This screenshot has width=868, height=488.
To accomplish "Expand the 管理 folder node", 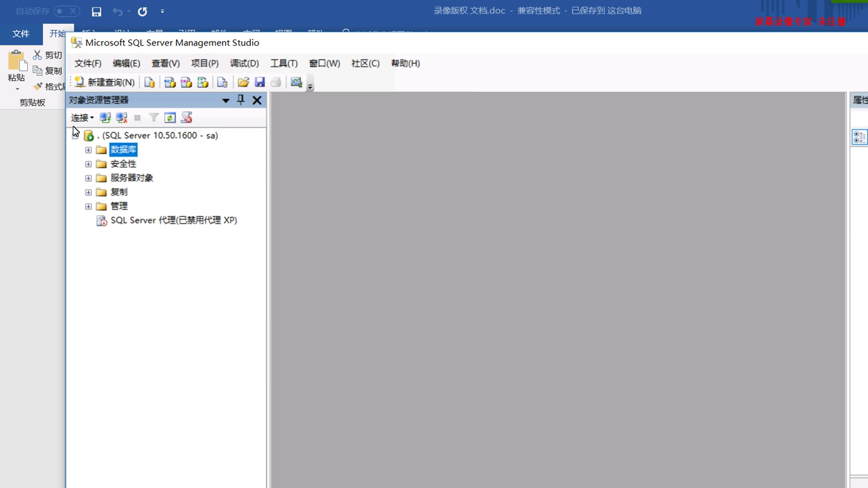I will pyautogui.click(x=88, y=206).
